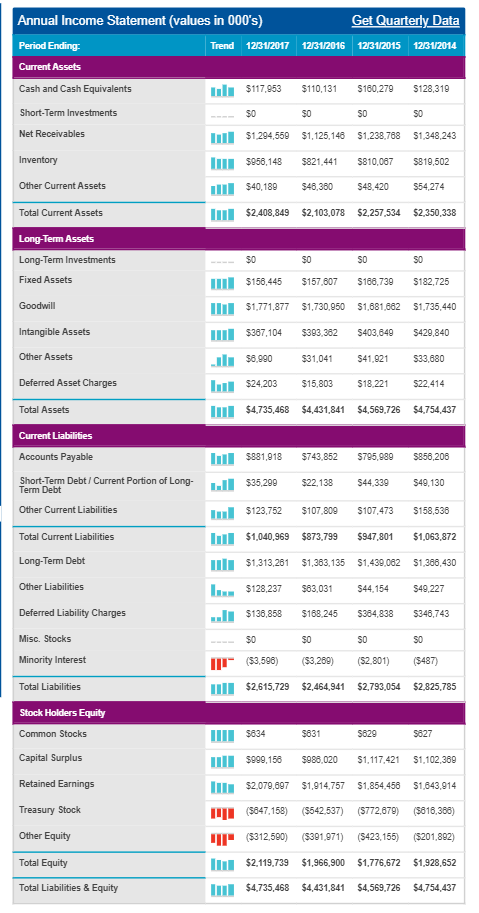The width and height of the screenshot is (479, 913).
Task: Click the red Minority Interest trend chart
Action: (222, 663)
